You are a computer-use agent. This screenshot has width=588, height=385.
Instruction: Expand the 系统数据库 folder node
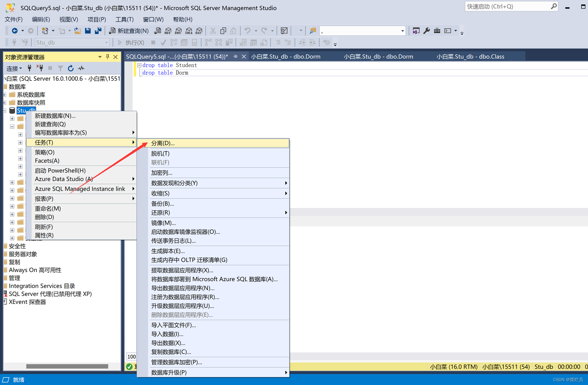pyautogui.click(x=5, y=95)
